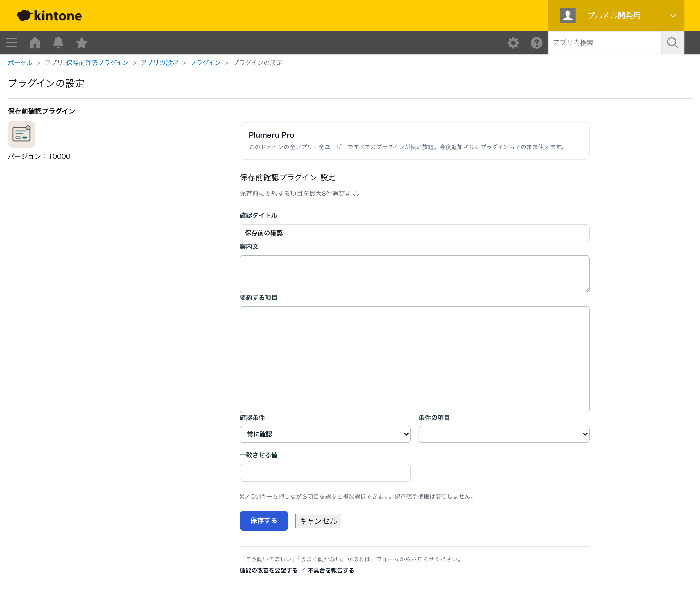Click the 保存する button
The image size is (700, 611).
tap(264, 521)
